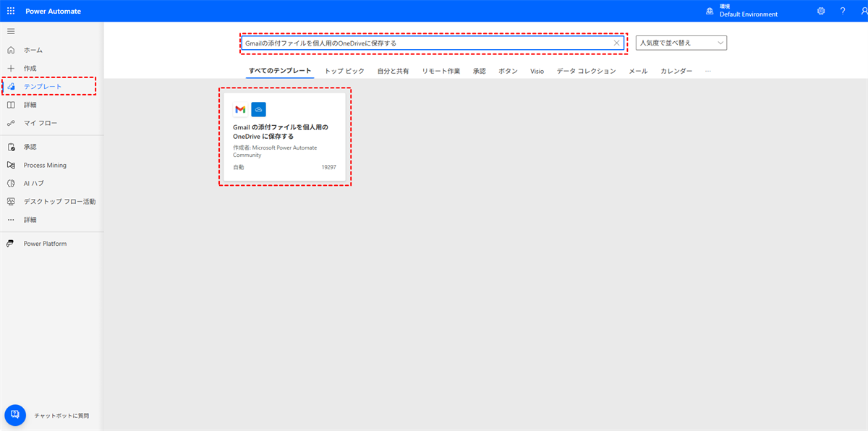
Task: Collapse the navigation hamburger menu
Action: pos(11,31)
